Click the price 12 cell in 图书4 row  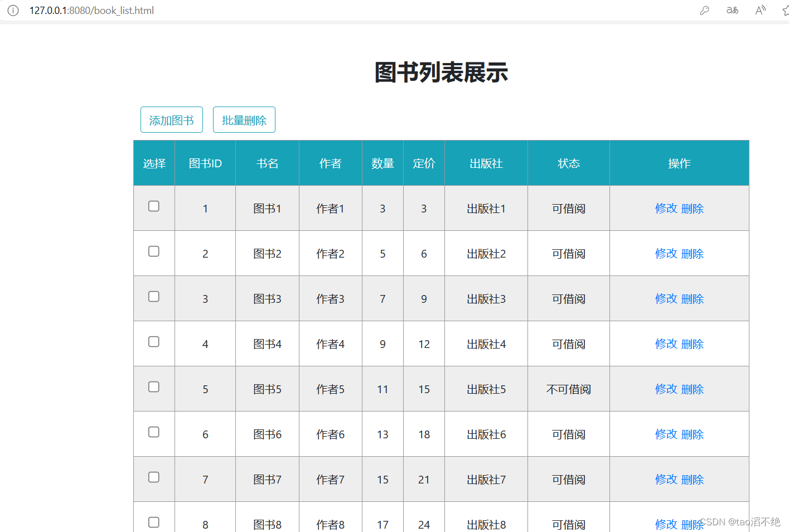click(424, 344)
